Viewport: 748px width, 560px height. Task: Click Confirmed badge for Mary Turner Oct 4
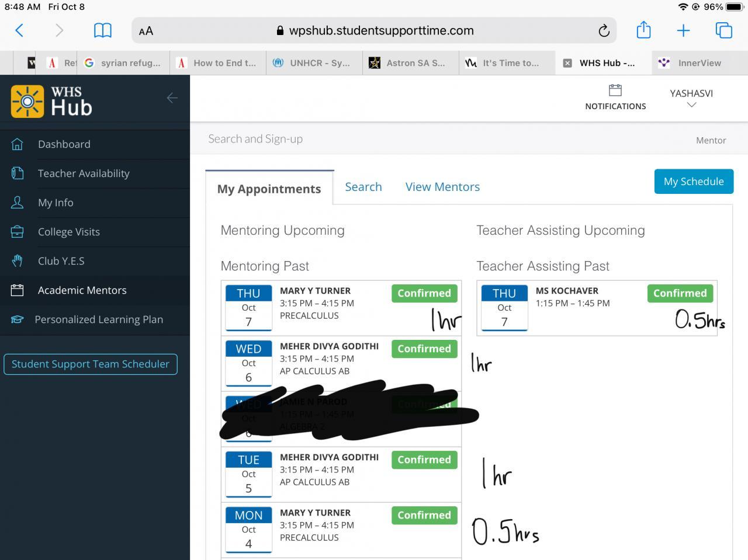tap(424, 515)
